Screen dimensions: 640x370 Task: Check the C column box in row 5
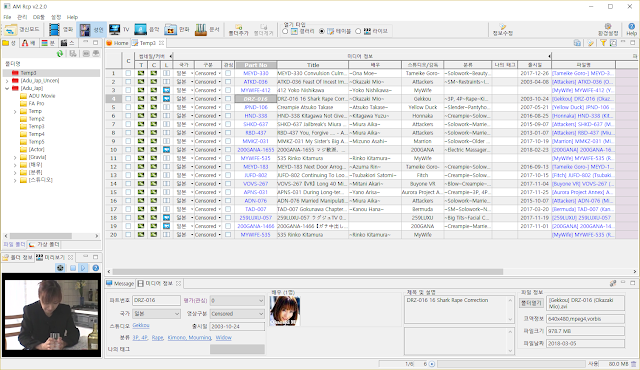128,107
